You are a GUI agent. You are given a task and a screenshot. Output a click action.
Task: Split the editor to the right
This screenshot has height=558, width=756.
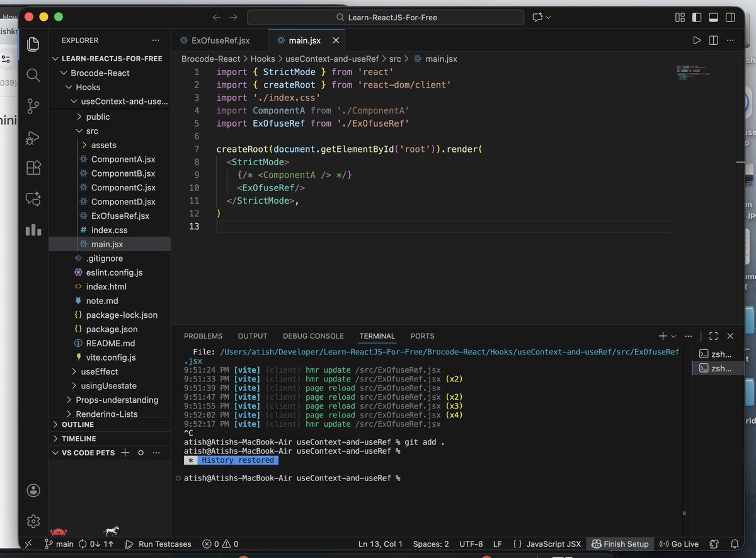tap(714, 40)
